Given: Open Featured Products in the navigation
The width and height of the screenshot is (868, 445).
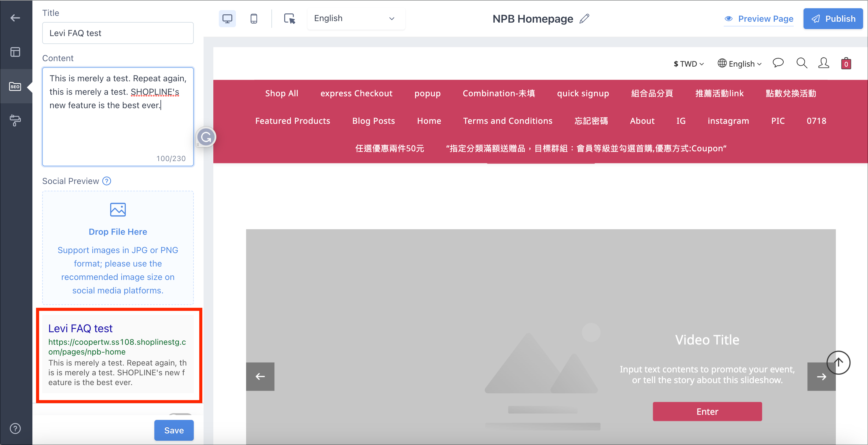Looking at the screenshot, I should tap(292, 121).
